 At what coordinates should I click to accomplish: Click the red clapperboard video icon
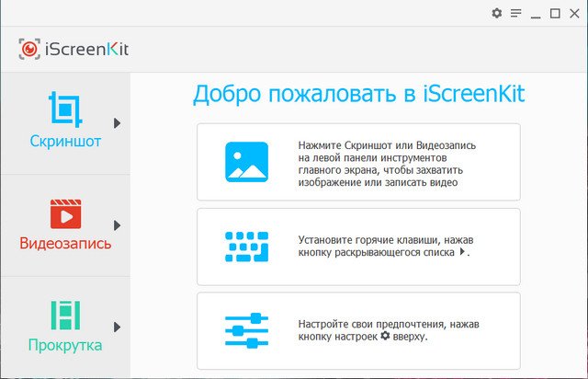[65, 213]
